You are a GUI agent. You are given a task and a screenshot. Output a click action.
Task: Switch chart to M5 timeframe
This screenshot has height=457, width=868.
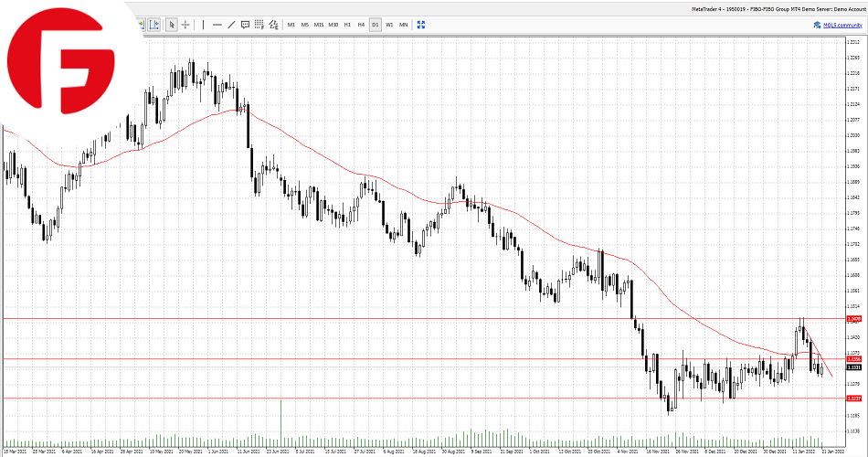click(x=305, y=25)
